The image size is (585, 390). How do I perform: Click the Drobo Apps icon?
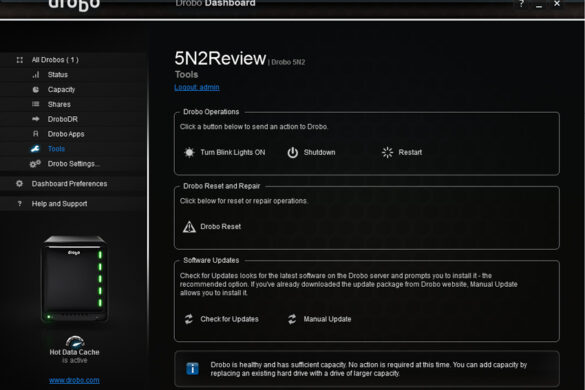point(36,134)
